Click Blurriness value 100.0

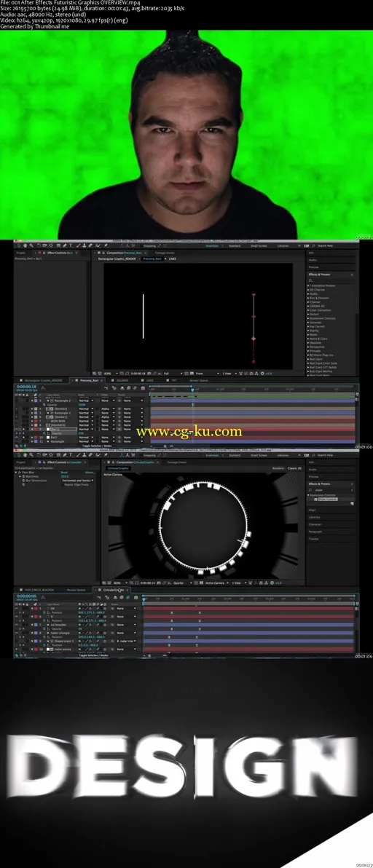[x=64, y=476]
